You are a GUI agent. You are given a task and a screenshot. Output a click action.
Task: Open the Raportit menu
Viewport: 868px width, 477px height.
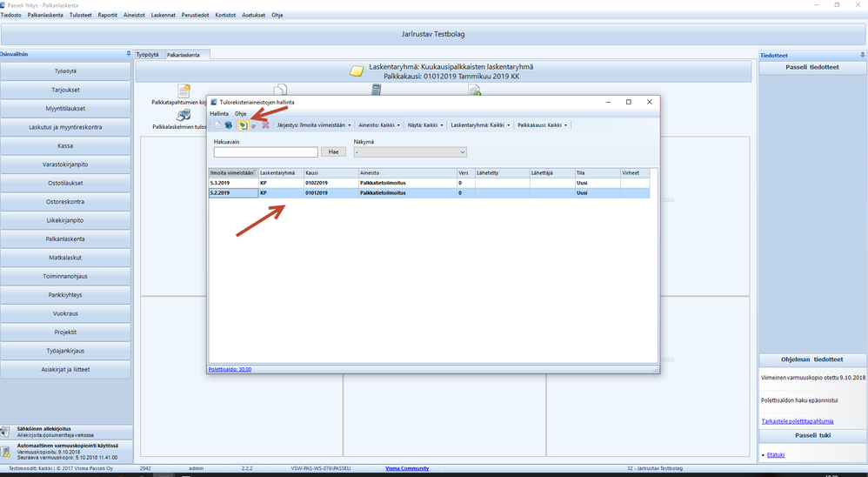[x=107, y=15]
